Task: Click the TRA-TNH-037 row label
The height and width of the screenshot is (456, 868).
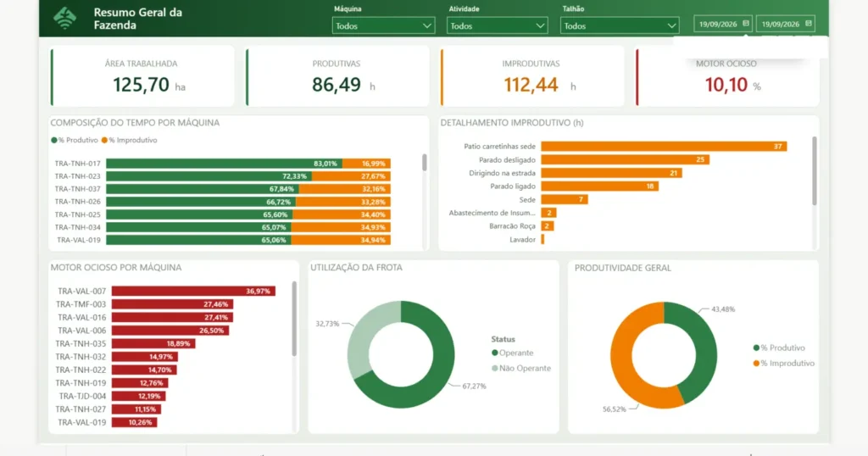Action: (x=77, y=189)
